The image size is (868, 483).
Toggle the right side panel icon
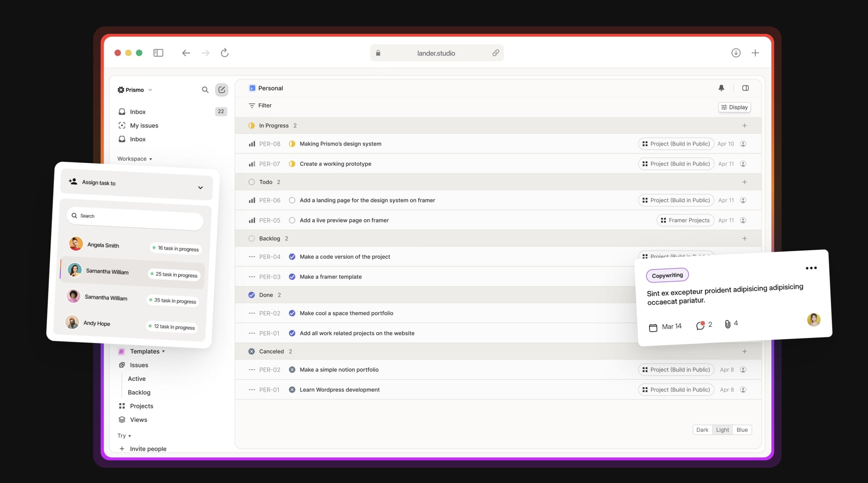click(x=745, y=88)
